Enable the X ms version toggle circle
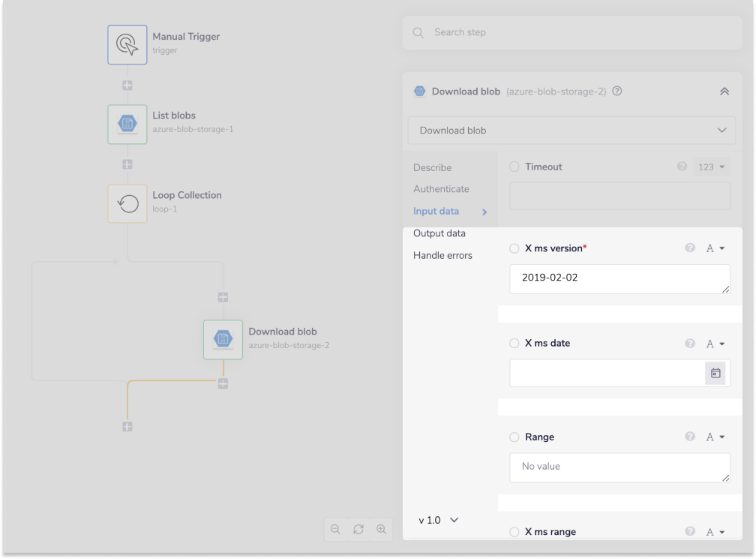 coord(515,248)
